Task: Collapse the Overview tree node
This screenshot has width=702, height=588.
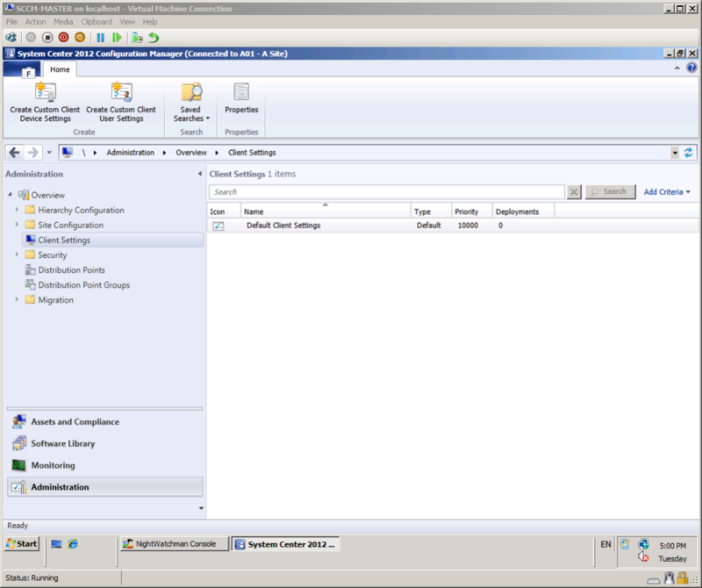Action: pyautogui.click(x=10, y=195)
